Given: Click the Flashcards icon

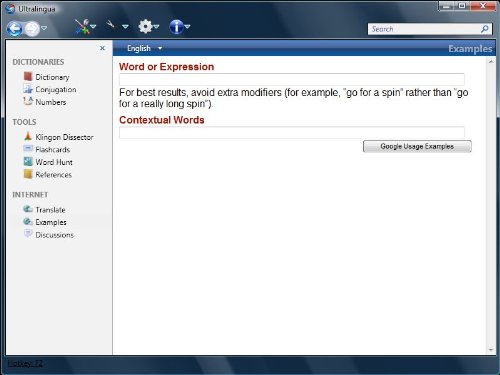Looking at the screenshot, I should [28, 148].
